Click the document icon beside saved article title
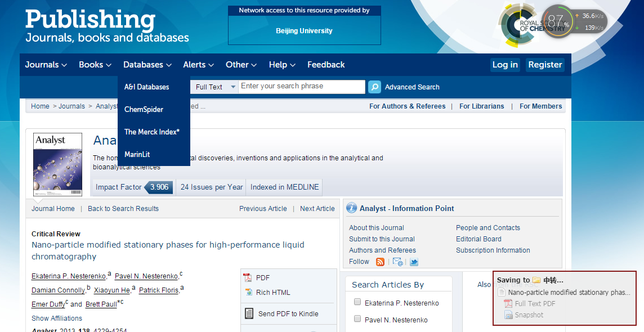This screenshot has height=332, width=644. coord(501,292)
